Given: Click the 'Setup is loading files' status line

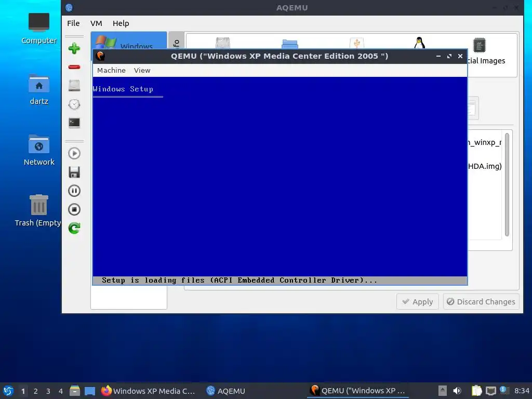Looking at the screenshot, I should point(239,280).
